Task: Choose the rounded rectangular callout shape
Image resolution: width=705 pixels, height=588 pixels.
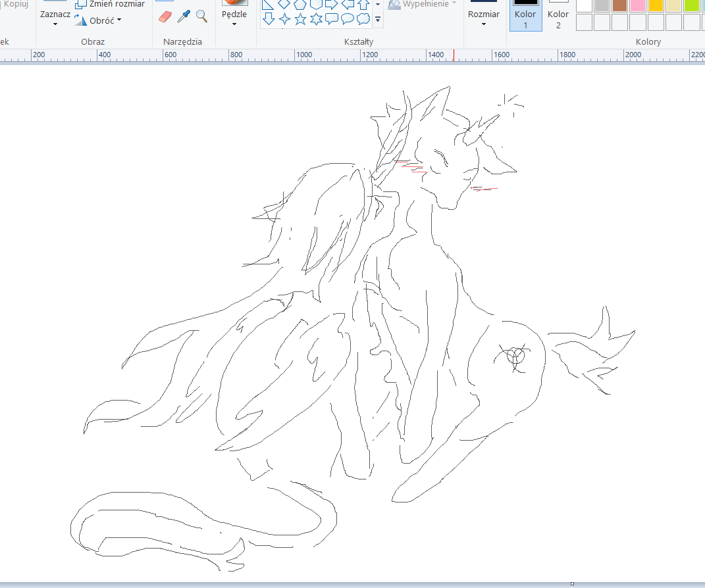Action: (332, 19)
